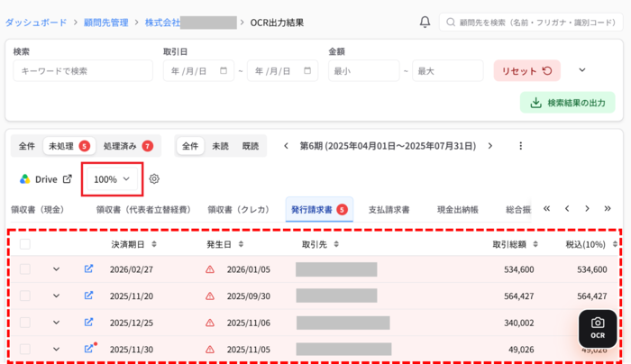Move the tabs left with the single left arrow
The height and width of the screenshot is (364, 631).
(567, 208)
